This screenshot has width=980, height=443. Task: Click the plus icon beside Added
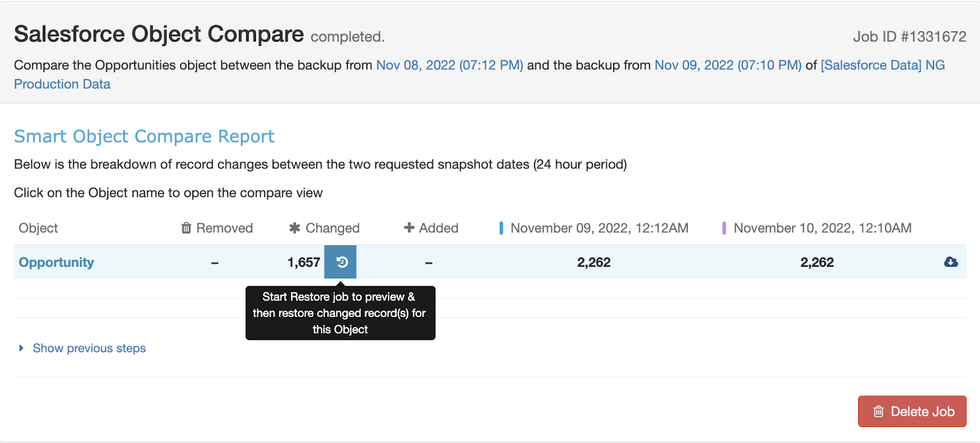click(409, 228)
